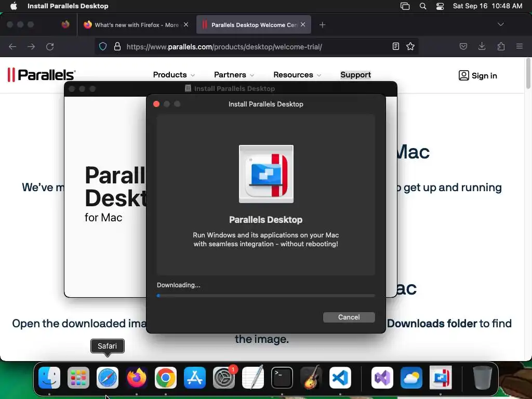The height and width of the screenshot is (399, 532).
Task: Open the Trash from the Dock
Action: click(483, 378)
